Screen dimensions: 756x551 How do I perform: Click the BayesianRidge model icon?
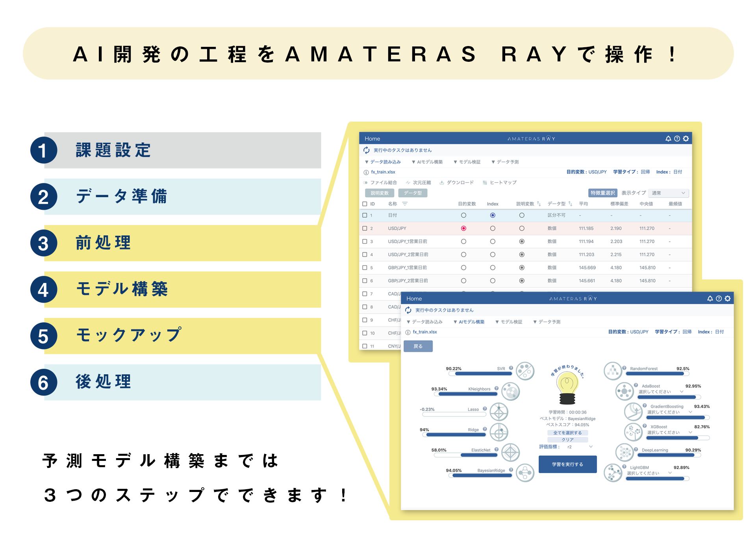click(x=525, y=473)
